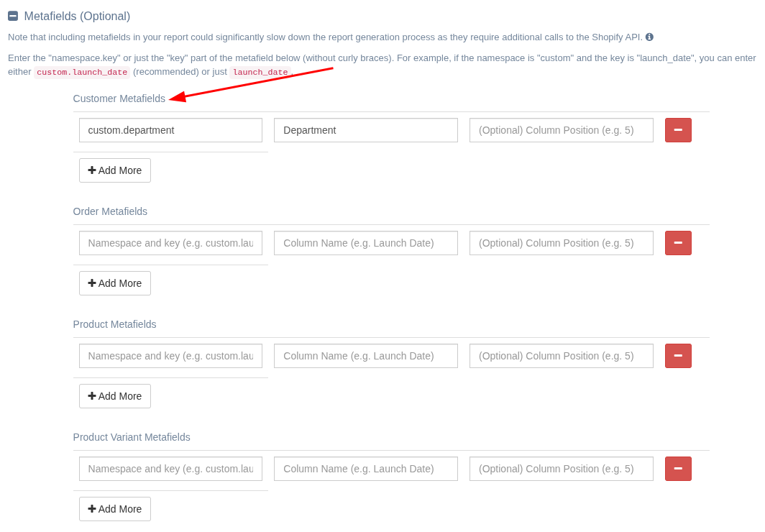Click Order Metafields column name field
The image size is (765, 532).
pyautogui.click(x=365, y=243)
